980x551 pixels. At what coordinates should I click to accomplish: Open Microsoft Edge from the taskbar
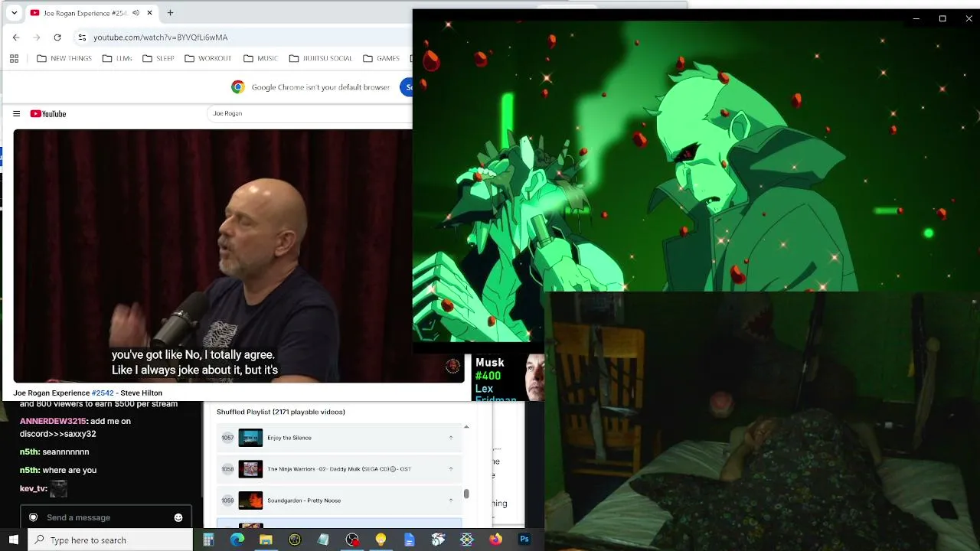[237, 540]
